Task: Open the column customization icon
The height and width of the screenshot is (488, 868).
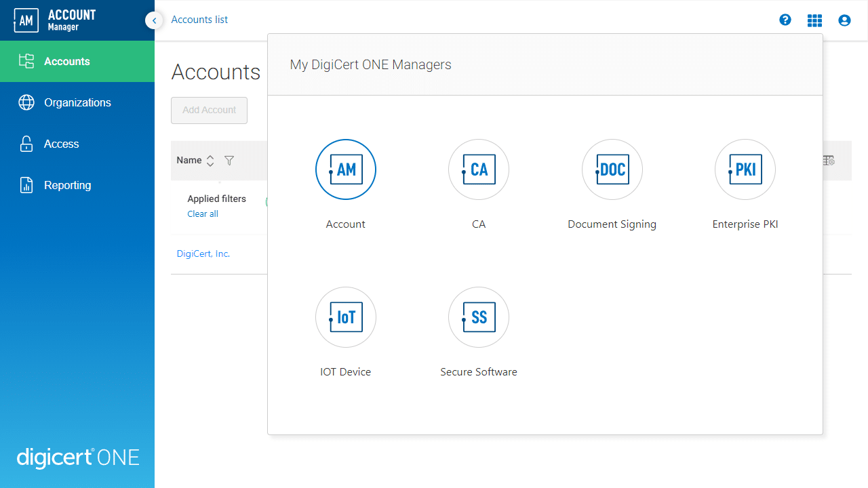Action: tap(828, 160)
